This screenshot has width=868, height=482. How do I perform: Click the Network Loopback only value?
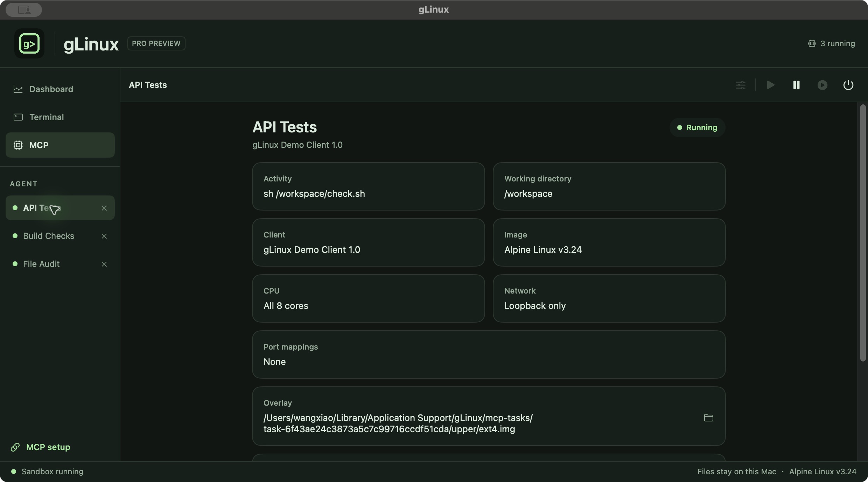pyautogui.click(x=535, y=306)
